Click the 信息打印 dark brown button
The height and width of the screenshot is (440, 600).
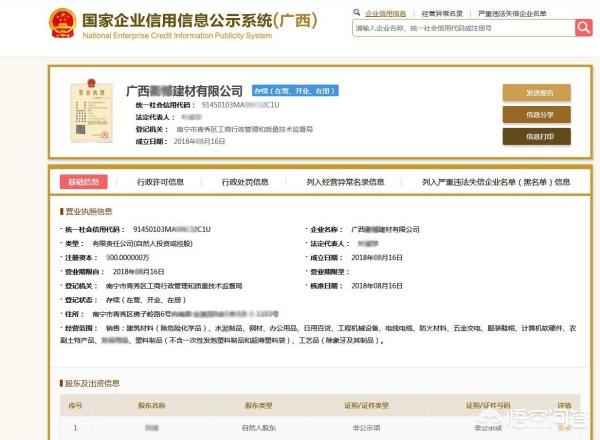click(536, 136)
